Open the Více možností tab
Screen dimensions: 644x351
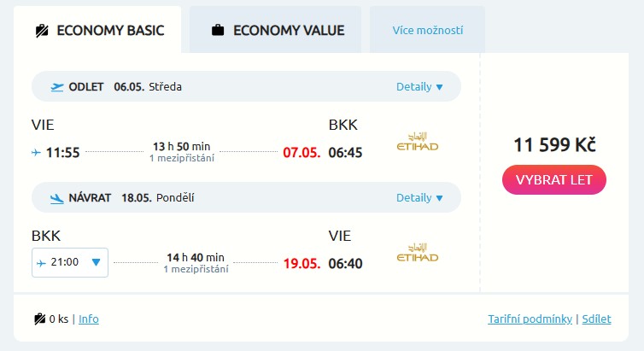coord(428,31)
